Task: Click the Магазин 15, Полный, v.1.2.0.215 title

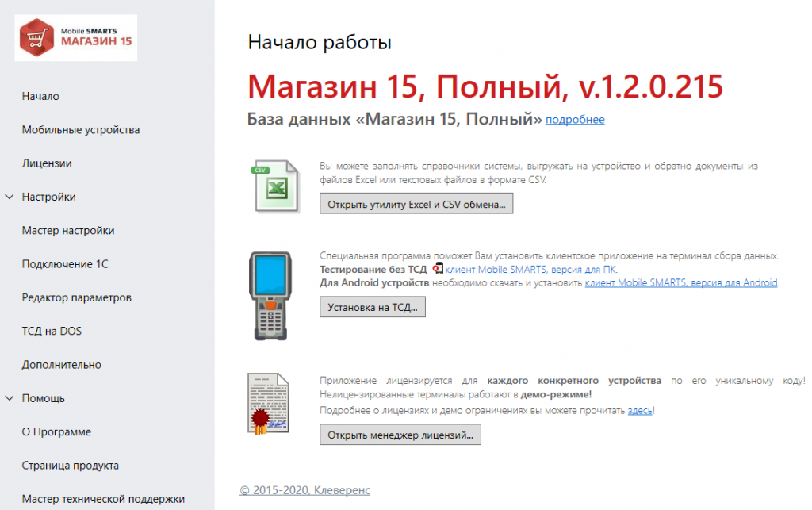Action: (x=485, y=86)
